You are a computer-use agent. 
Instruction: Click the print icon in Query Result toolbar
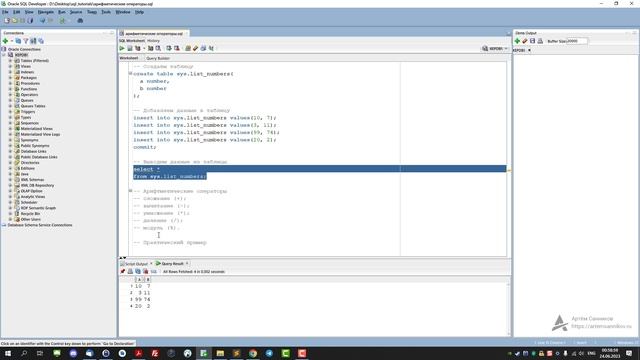130,271
